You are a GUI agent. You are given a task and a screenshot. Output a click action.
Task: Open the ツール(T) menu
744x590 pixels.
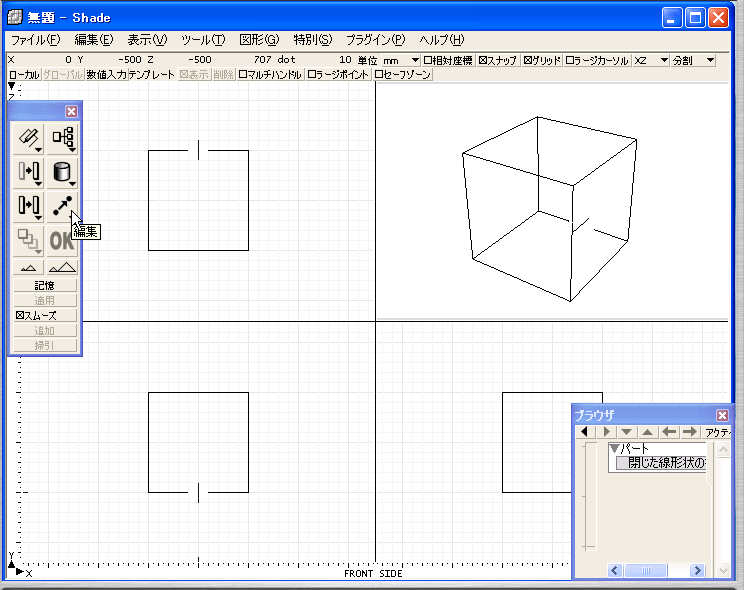tap(203, 40)
